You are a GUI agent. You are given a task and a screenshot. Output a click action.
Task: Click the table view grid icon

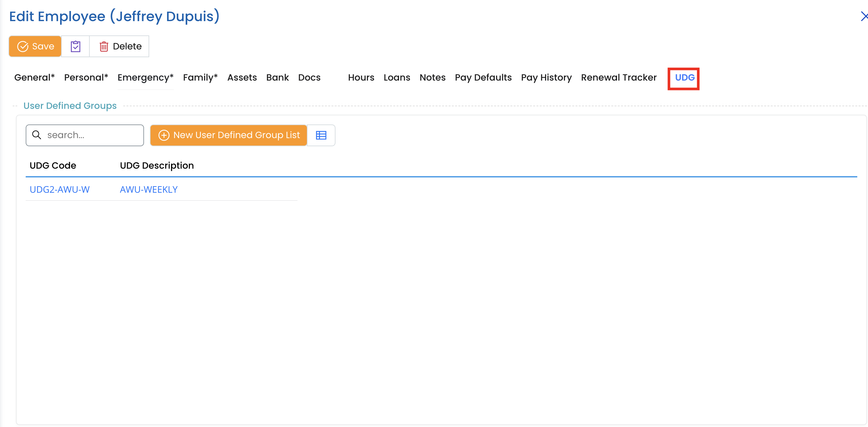pyautogui.click(x=321, y=136)
